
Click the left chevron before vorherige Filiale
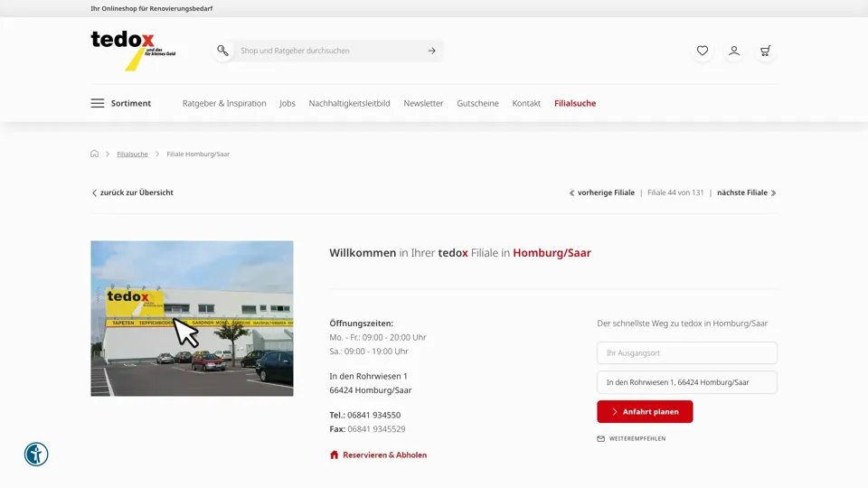tap(571, 193)
